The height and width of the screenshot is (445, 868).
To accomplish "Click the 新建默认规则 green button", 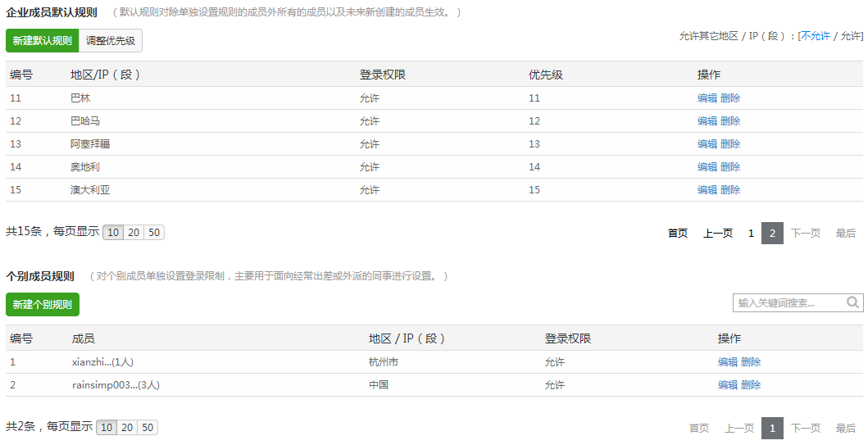I will tap(42, 41).
